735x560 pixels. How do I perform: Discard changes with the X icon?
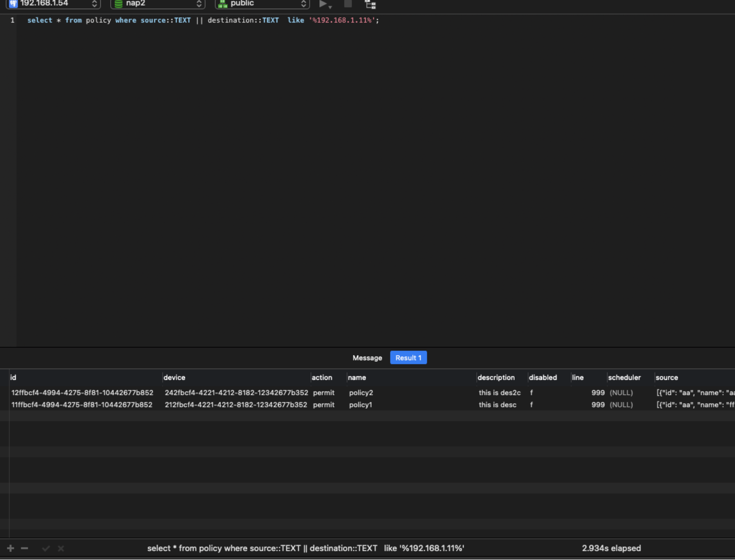[x=61, y=548]
